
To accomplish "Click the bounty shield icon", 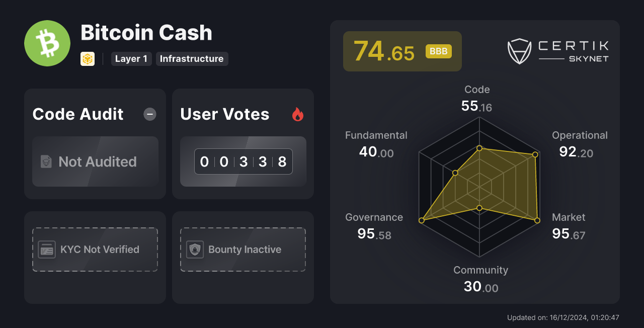I will click(195, 249).
